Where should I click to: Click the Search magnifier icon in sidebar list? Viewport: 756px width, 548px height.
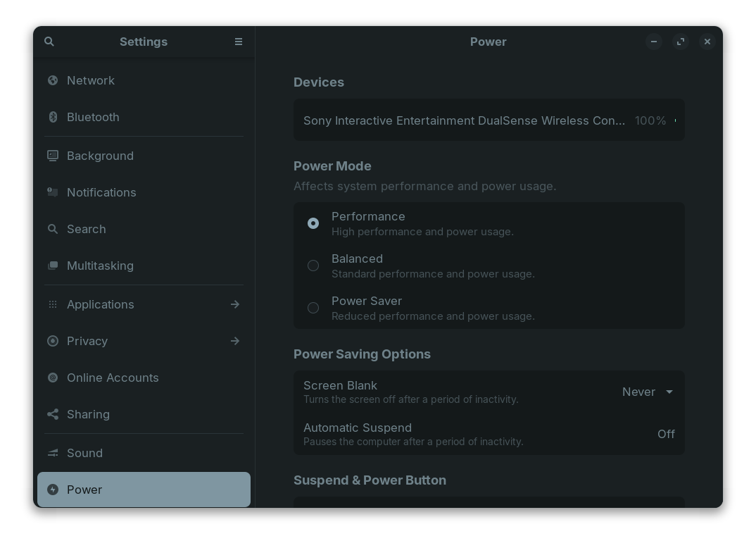[53, 229]
